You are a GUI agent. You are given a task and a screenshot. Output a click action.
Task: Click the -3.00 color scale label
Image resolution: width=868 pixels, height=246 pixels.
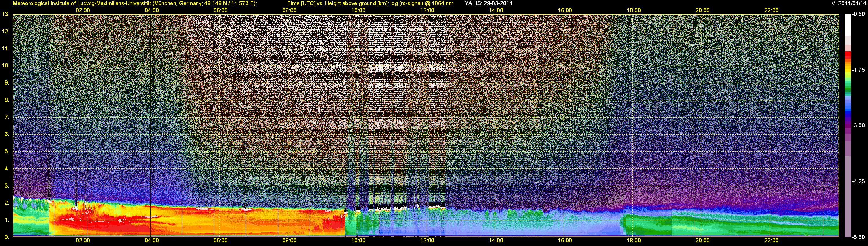click(x=858, y=125)
